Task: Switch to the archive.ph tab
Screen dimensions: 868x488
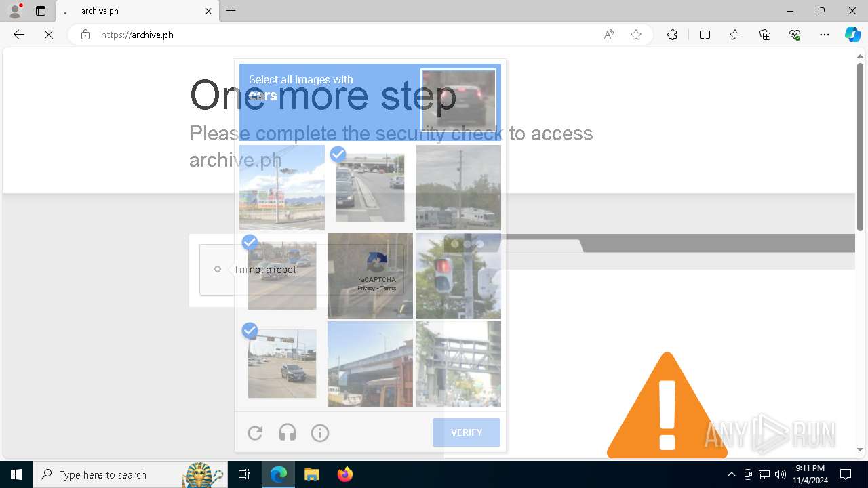Action: coord(138,11)
